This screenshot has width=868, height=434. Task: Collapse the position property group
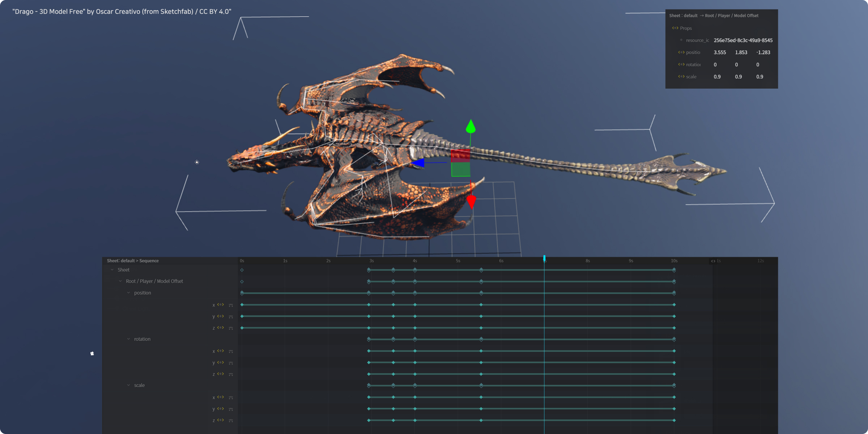(x=128, y=293)
